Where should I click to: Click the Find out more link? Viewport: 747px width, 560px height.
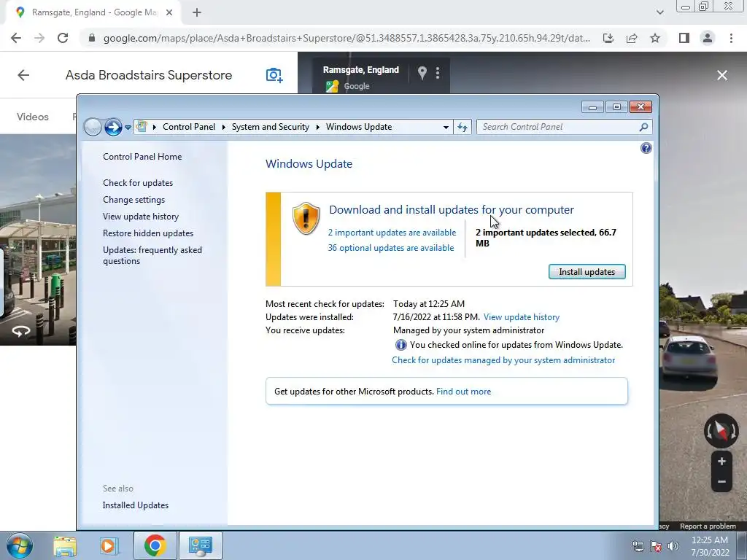[463, 392]
